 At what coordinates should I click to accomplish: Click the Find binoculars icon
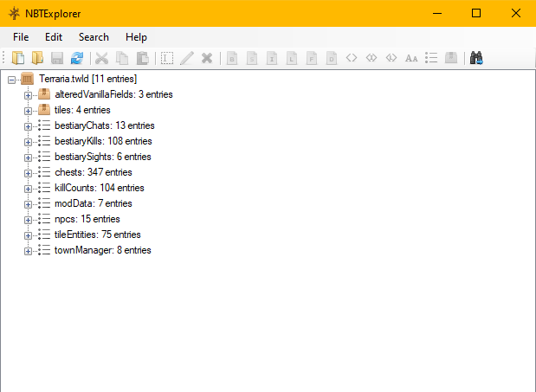476,58
